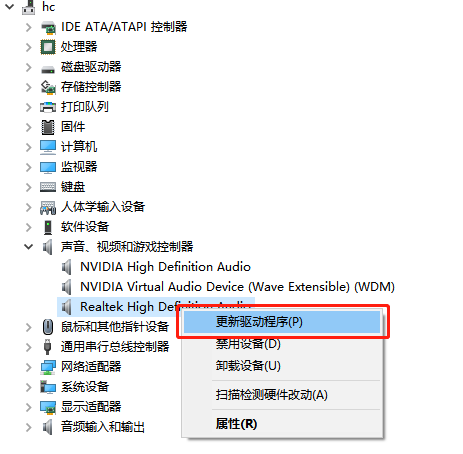Expand the 磁盘驱动器 category arrow

click(x=29, y=67)
